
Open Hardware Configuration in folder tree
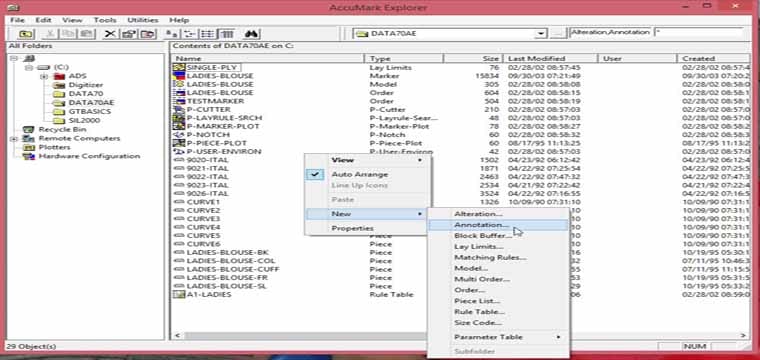(x=89, y=156)
